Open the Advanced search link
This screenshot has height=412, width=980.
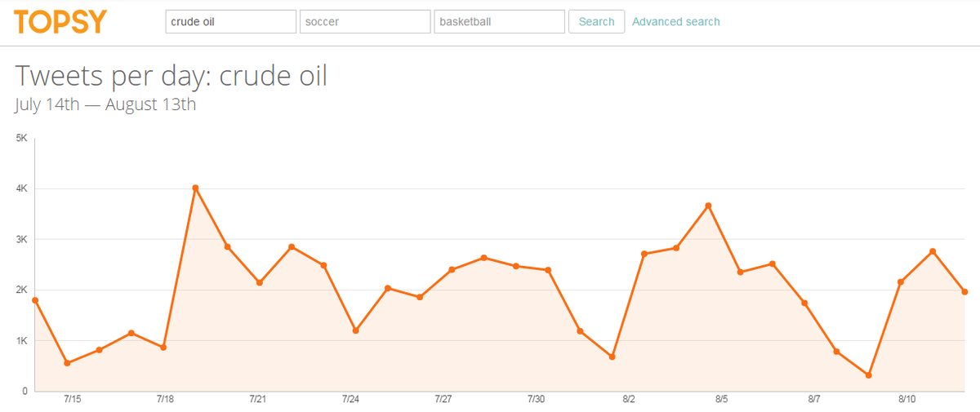[676, 22]
